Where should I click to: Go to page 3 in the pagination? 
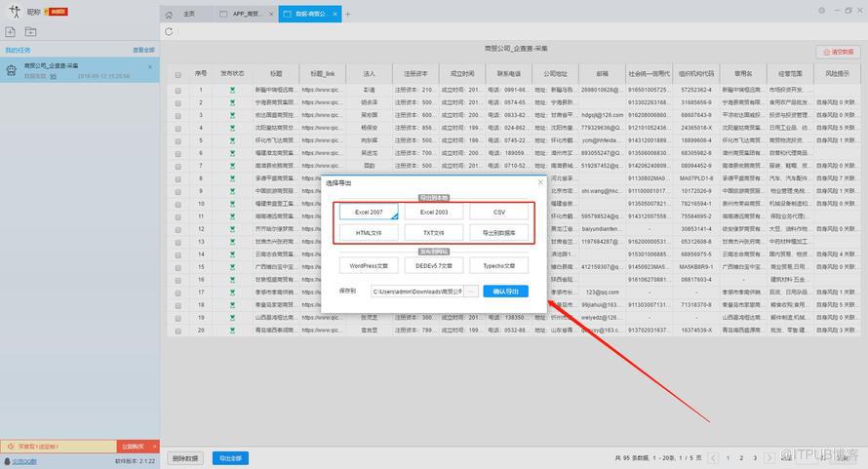(755, 458)
